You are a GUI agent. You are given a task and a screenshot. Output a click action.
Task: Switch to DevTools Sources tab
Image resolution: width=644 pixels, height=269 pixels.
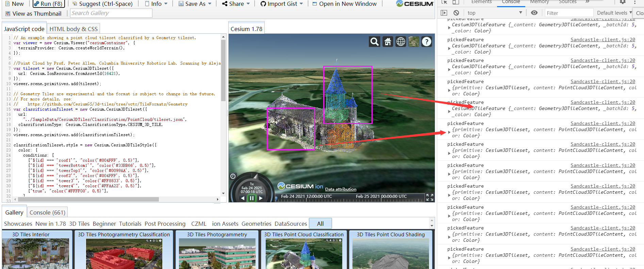pos(567,2)
